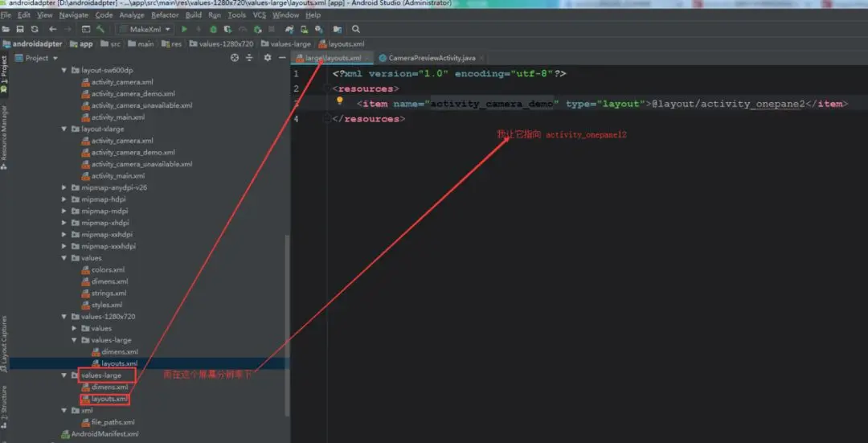This screenshot has height=443, width=868.
Task: Navigate Back using the left arrow icon
Action: 52,30
